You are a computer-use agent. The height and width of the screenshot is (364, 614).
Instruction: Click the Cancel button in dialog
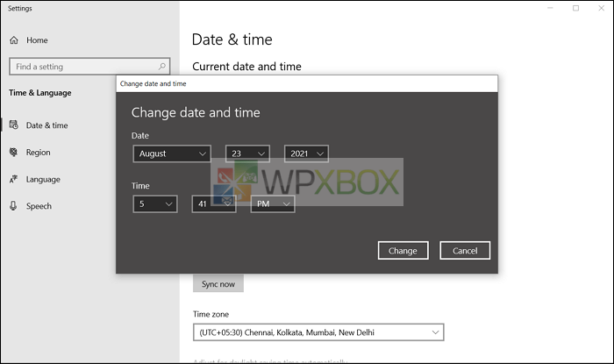[x=465, y=251]
